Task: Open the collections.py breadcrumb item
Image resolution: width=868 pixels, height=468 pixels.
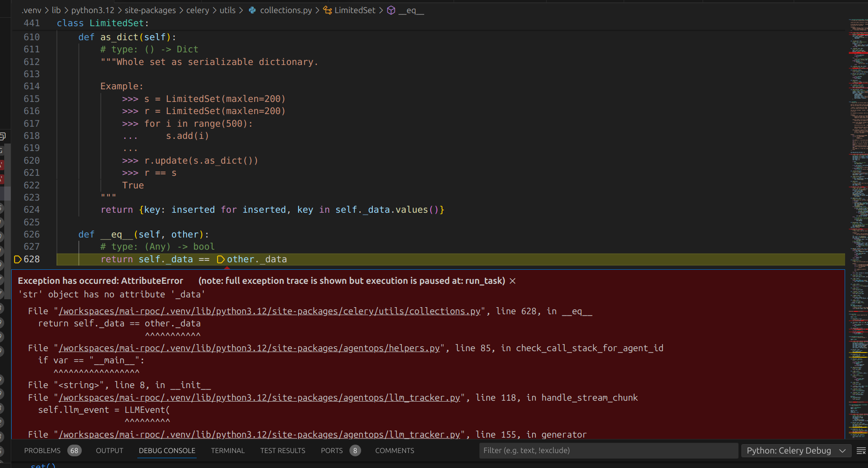Action: coord(285,10)
